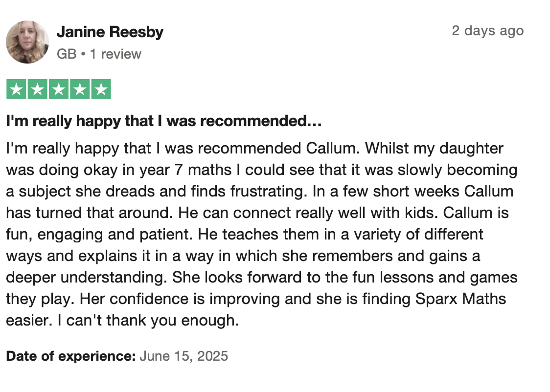Click the review body's opening line
The image size is (550, 392).
pos(254,149)
